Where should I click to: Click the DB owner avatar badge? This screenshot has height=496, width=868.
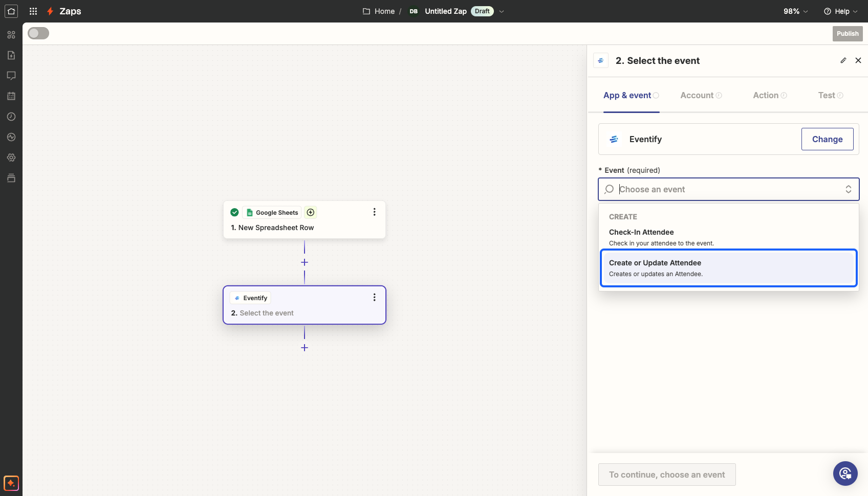tap(414, 11)
